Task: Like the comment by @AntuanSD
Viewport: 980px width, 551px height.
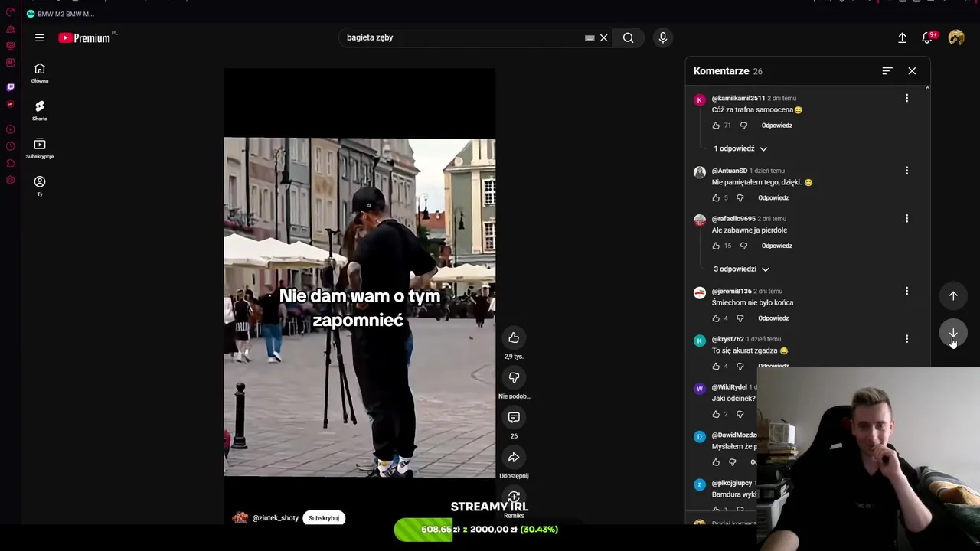Action: pos(717,198)
